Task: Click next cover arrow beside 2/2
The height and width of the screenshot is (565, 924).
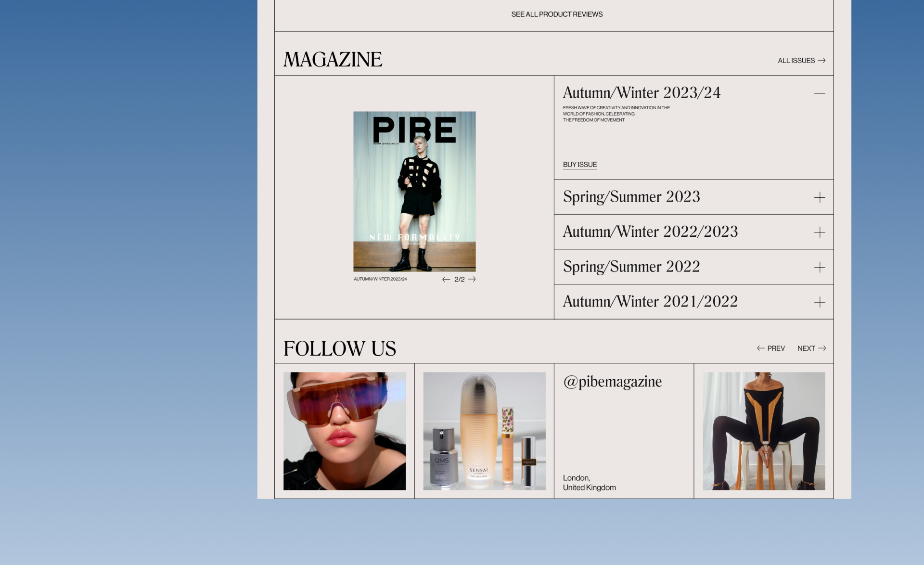Action: (472, 280)
